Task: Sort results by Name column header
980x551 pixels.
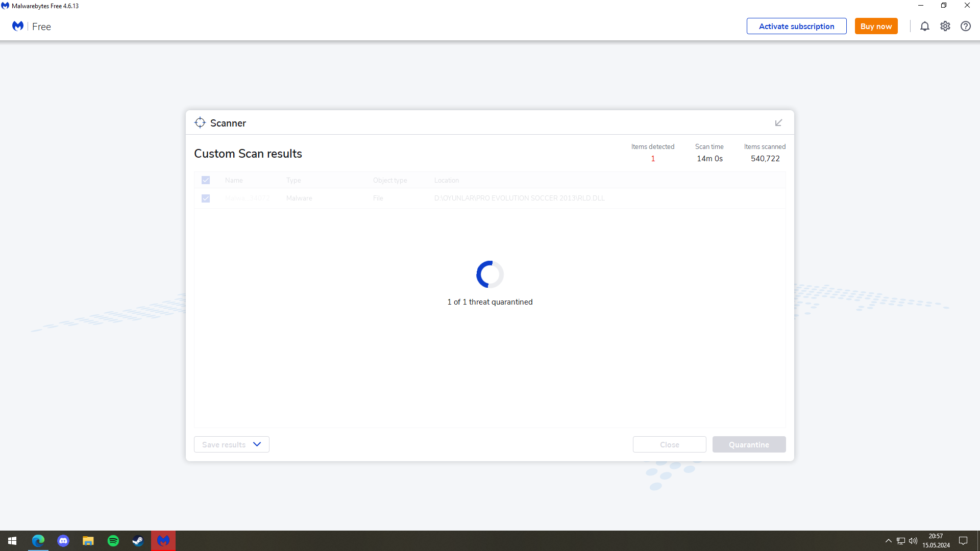Action: 234,181
